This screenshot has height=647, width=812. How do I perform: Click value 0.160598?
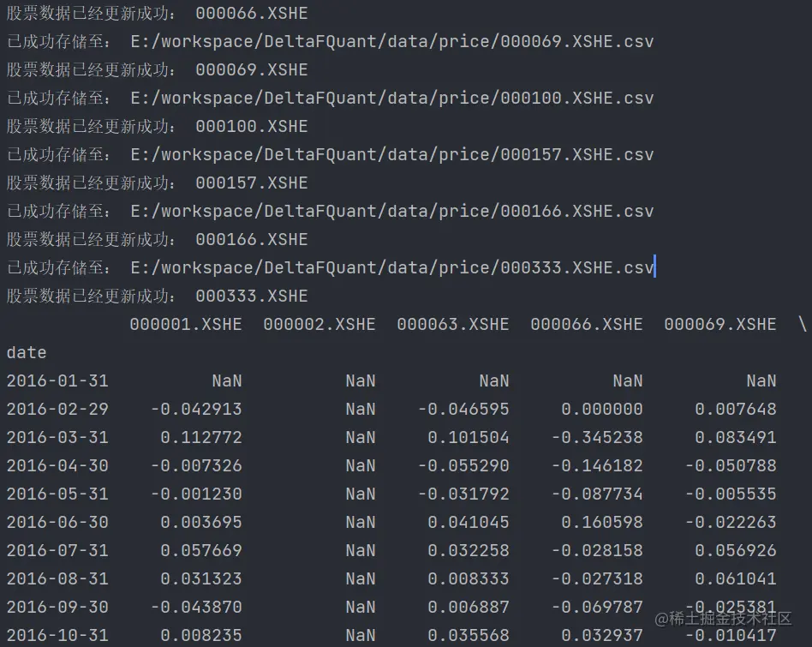tap(602, 522)
